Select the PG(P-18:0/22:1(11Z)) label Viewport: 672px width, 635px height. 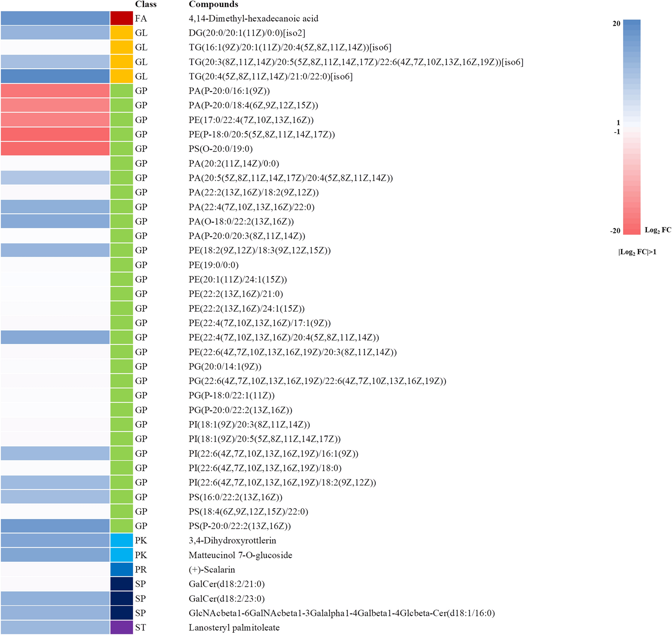(232, 395)
